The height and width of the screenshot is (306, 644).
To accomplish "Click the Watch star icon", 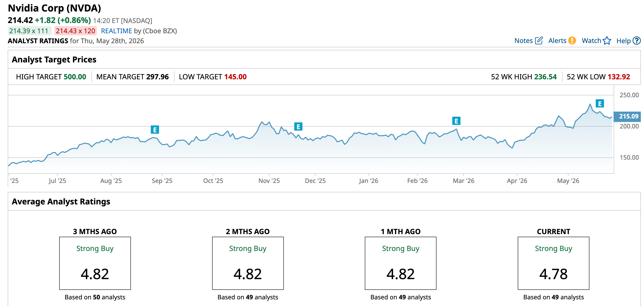I will pyautogui.click(x=607, y=40).
